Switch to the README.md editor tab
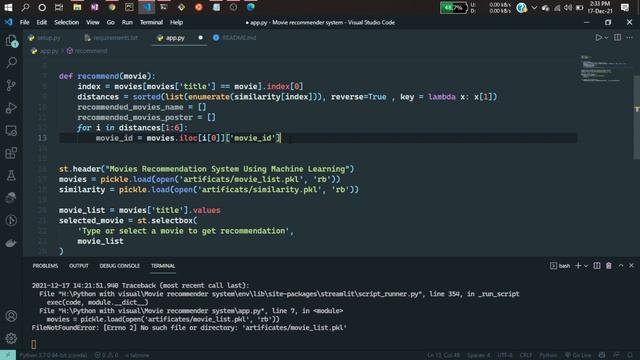 tap(234, 38)
